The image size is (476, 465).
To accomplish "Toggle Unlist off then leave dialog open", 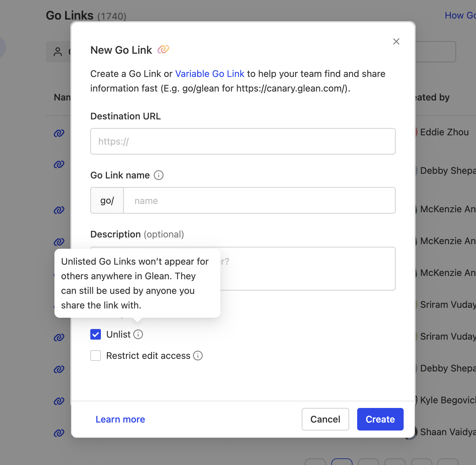I will pyautogui.click(x=95, y=334).
